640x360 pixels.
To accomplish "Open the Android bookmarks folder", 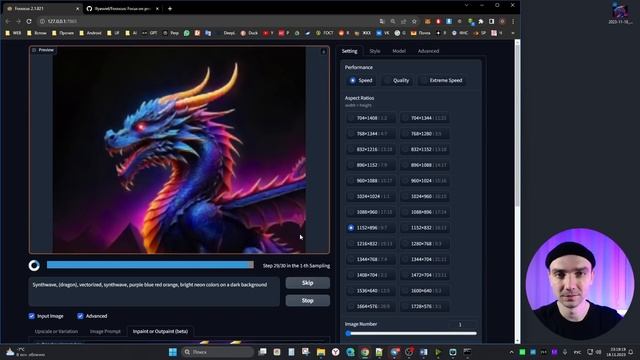I will 90,33.
